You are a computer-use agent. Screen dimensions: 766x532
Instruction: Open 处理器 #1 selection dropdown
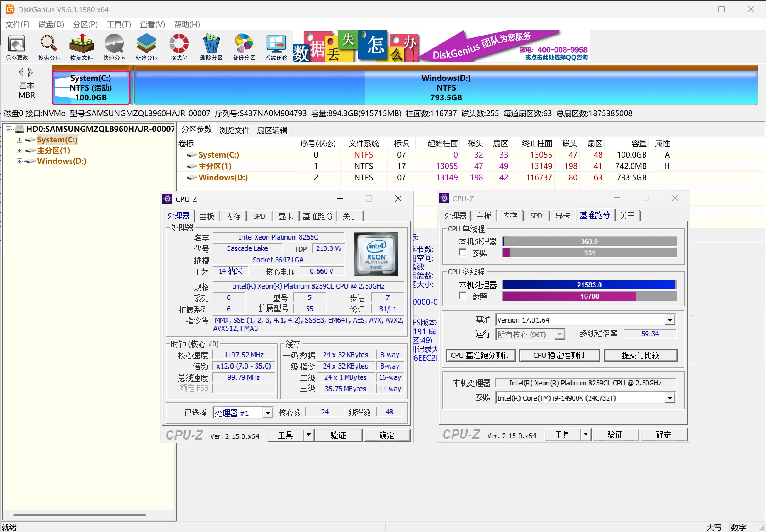(267, 413)
